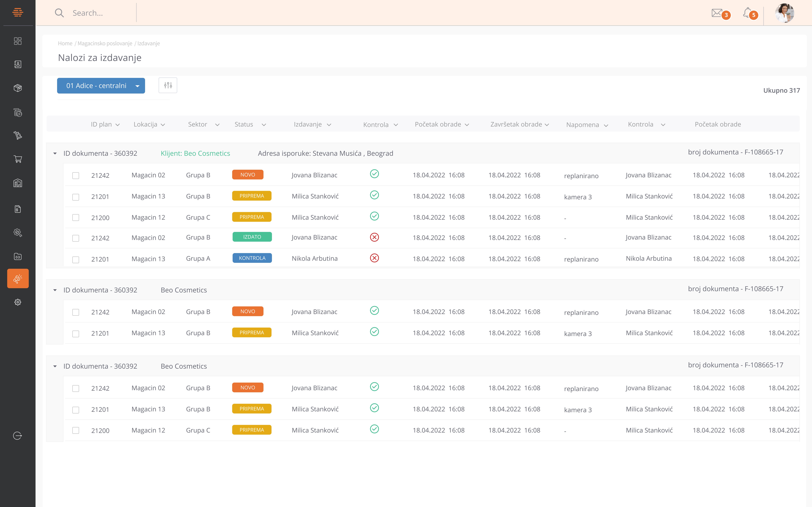Click the IZDATO status badge
The height and width of the screenshot is (507, 812).
pos(252,237)
